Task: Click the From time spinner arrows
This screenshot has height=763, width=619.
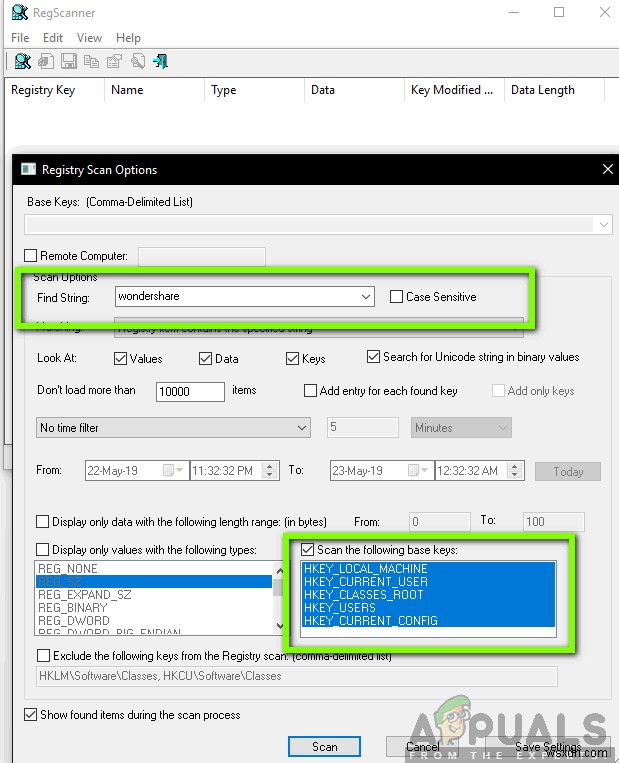Action: click(269, 471)
